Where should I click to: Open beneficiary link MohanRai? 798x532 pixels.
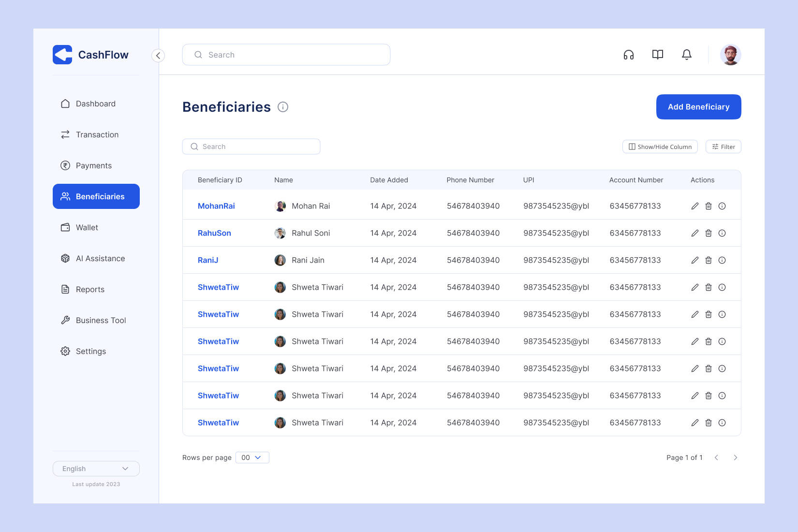pos(216,206)
